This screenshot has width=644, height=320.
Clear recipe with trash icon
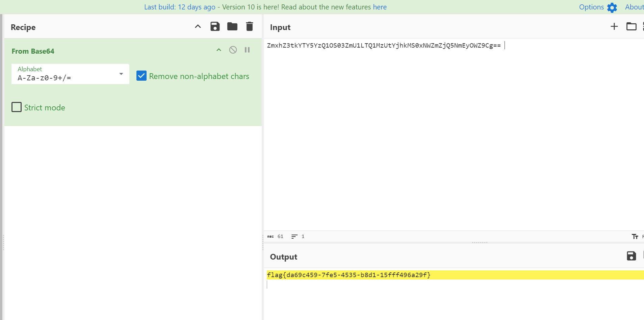coord(250,27)
